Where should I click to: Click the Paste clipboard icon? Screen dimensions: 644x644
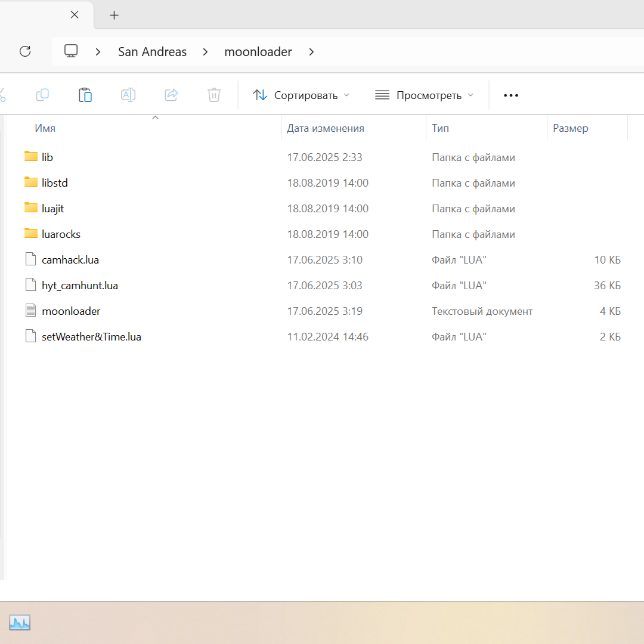tap(85, 95)
